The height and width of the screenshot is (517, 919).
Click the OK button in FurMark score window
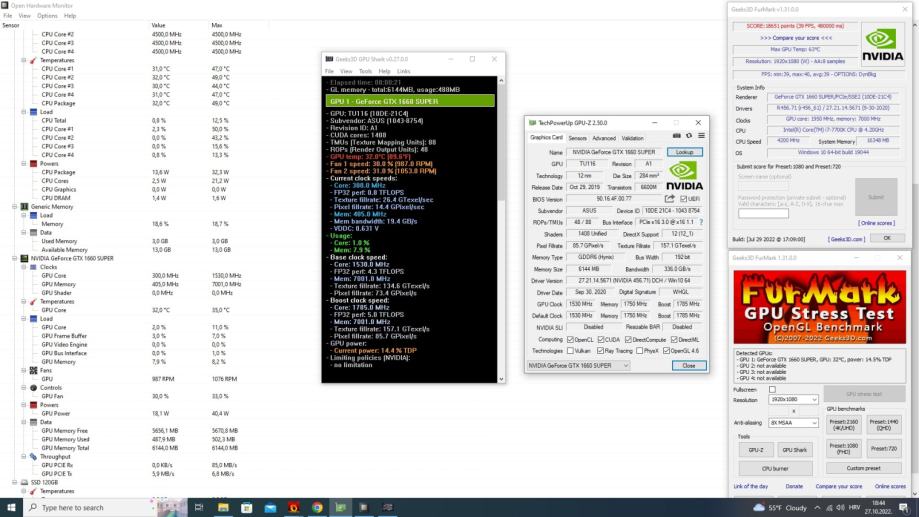[x=887, y=238]
